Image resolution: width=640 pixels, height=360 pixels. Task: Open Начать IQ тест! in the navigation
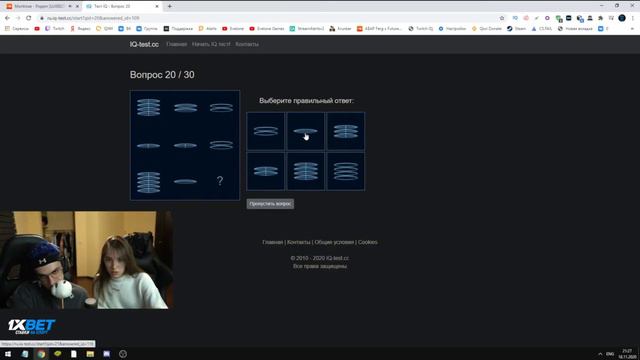click(211, 44)
